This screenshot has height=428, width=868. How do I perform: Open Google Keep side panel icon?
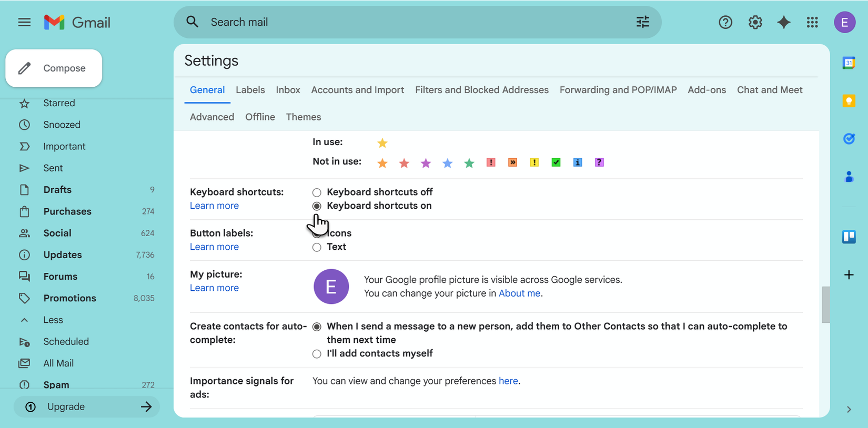pos(849,101)
